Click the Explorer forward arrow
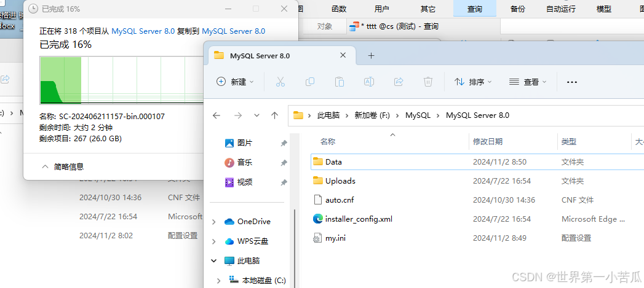 238,115
